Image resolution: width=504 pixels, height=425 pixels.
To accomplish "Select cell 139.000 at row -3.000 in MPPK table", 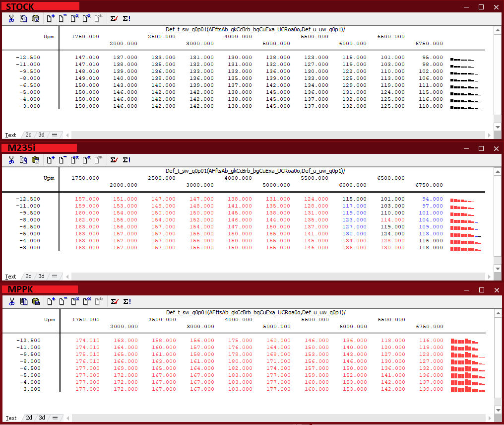I will click(431, 389).
